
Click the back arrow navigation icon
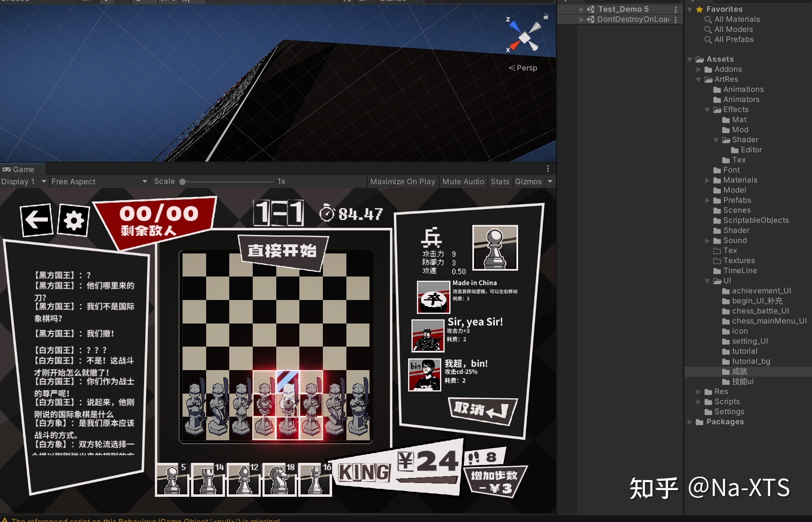point(34,220)
